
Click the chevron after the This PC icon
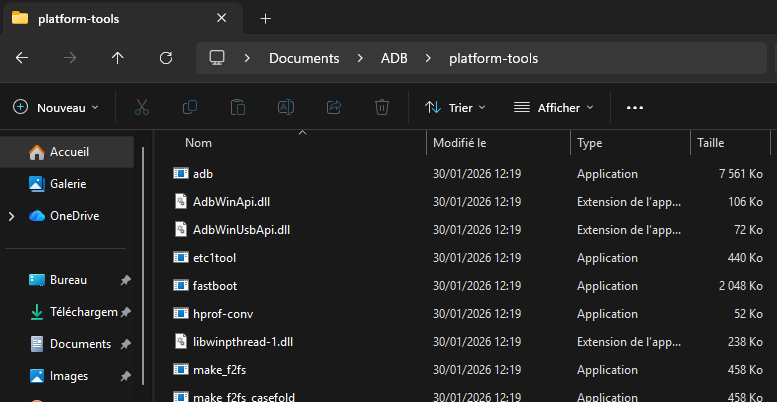click(247, 58)
